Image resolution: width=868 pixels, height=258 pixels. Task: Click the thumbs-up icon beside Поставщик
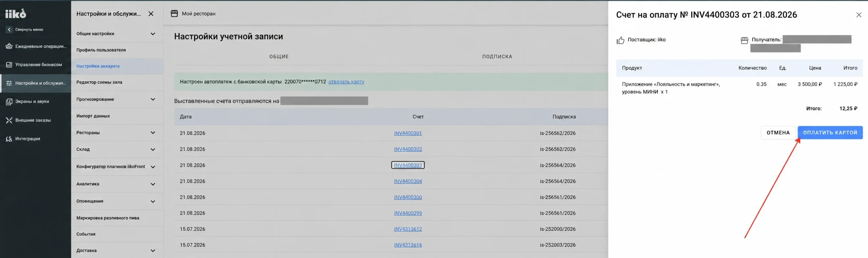click(x=620, y=40)
